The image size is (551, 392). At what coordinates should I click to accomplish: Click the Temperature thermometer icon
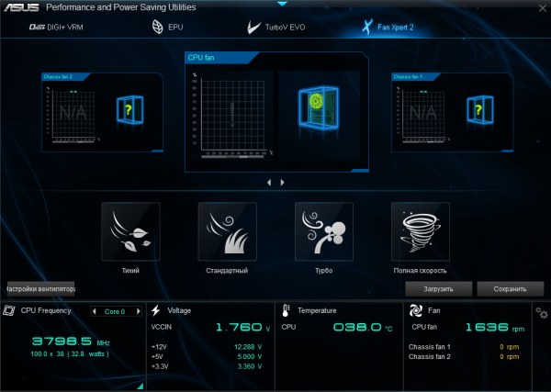(286, 310)
